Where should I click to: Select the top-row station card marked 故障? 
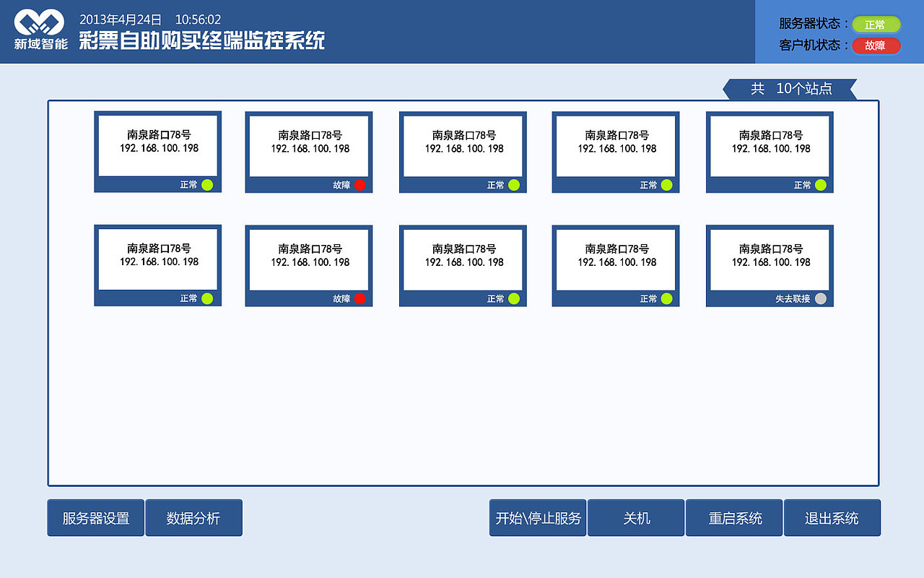pyautogui.click(x=309, y=152)
